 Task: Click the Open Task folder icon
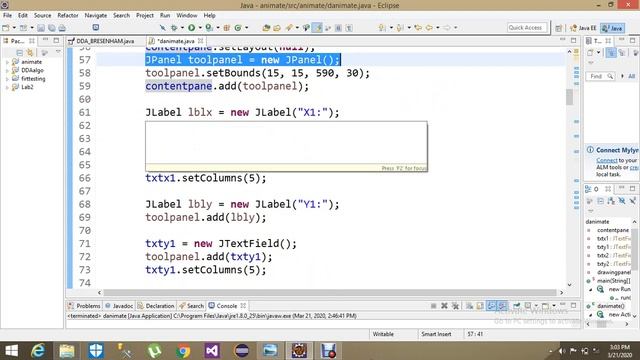277,28
